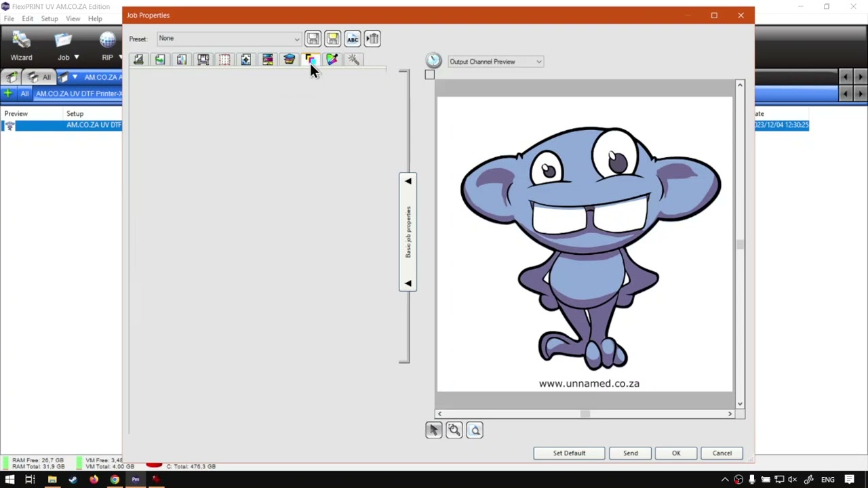868x488 pixels.
Task: Click the preview horizontal scrollbar thumb
Action: pos(585,413)
